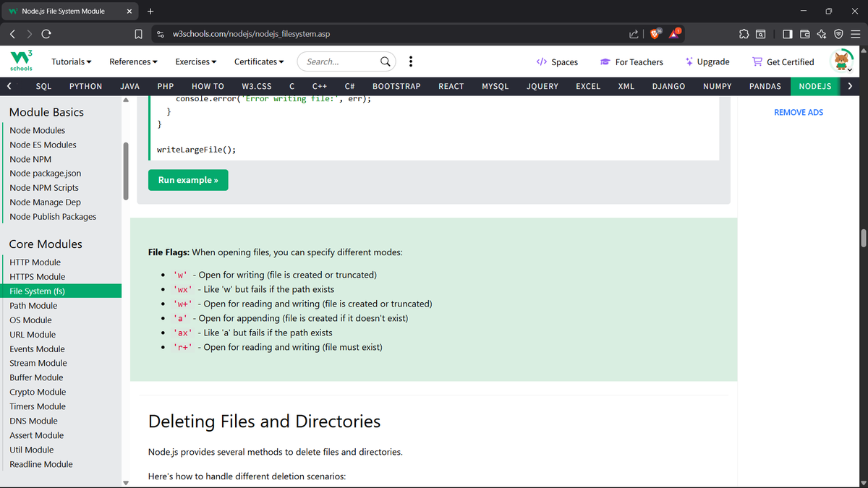Screen dimensions: 868x488
Task: Select the PYTHON topic tab
Action: [85, 86]
